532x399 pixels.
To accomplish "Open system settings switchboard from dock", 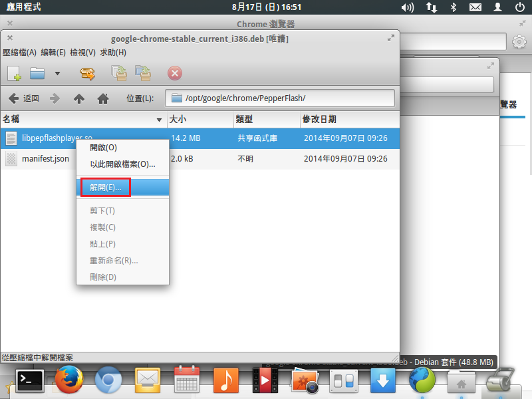I will [344, 381].
